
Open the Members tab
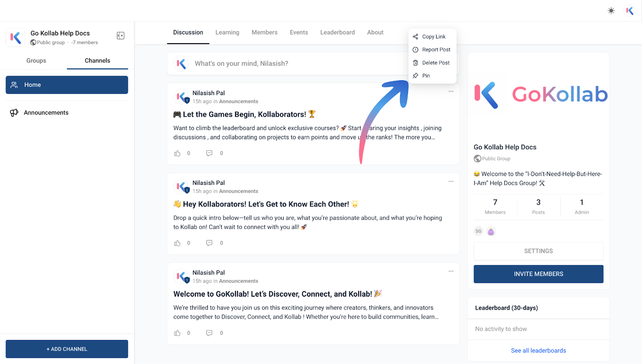point(264,32)
